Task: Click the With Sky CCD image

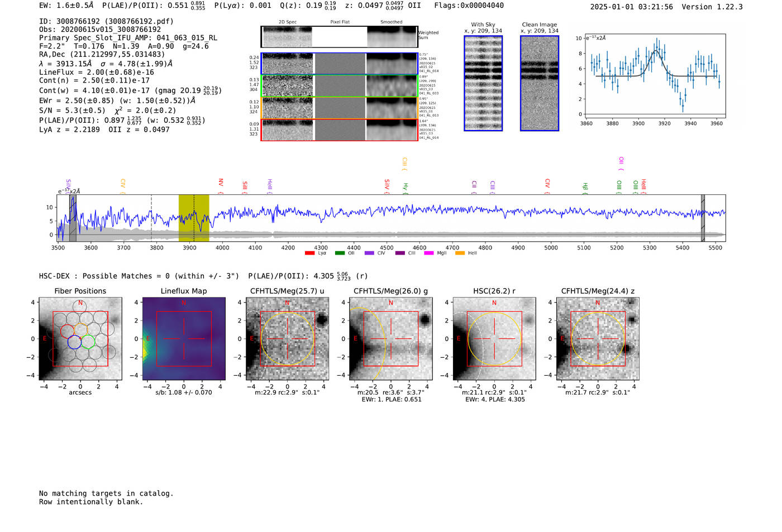Action: pyautogui.click(x=483, y=83)
